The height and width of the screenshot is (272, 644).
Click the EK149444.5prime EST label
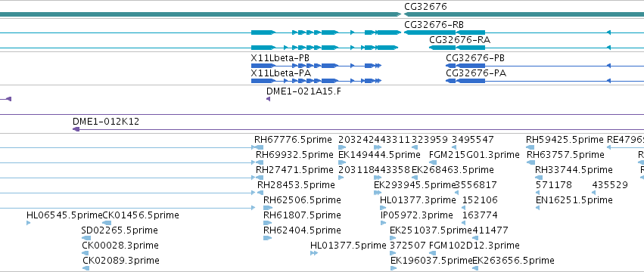point(379,155)
